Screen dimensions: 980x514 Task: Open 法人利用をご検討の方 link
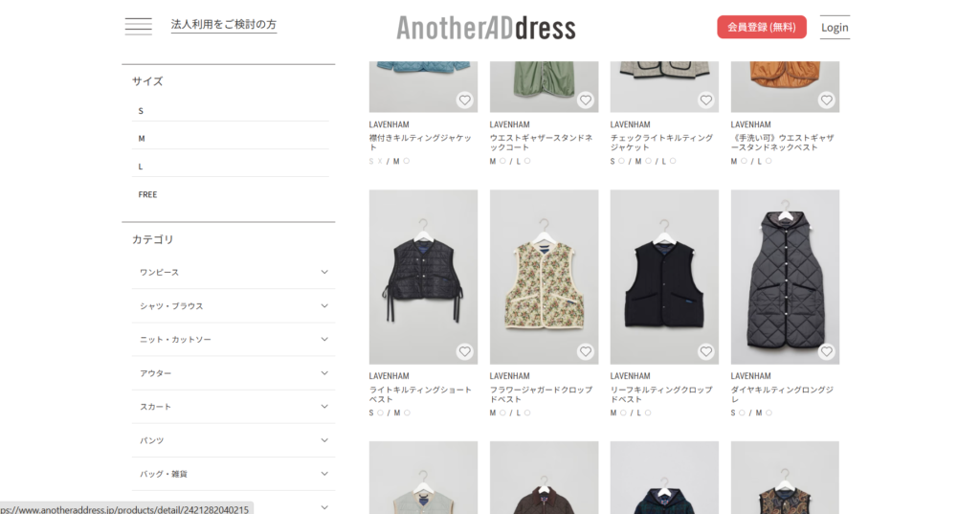pyautogui.click(x=224, y=24)
